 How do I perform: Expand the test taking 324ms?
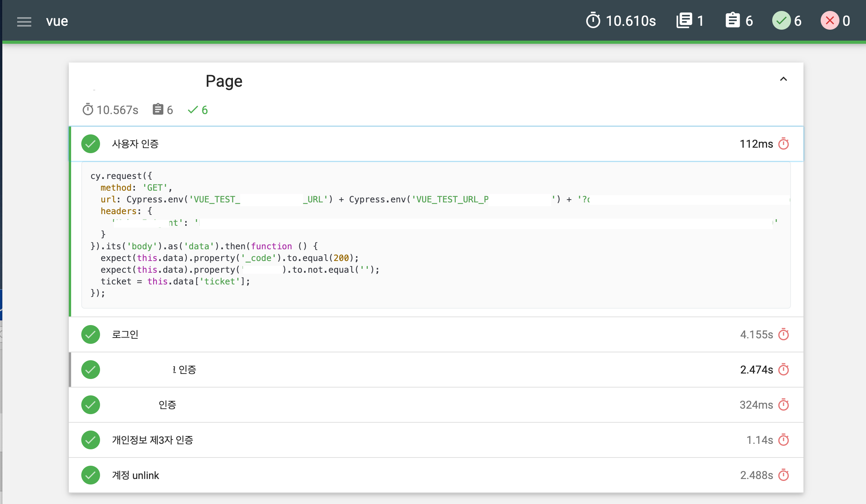tap(167, 405)
